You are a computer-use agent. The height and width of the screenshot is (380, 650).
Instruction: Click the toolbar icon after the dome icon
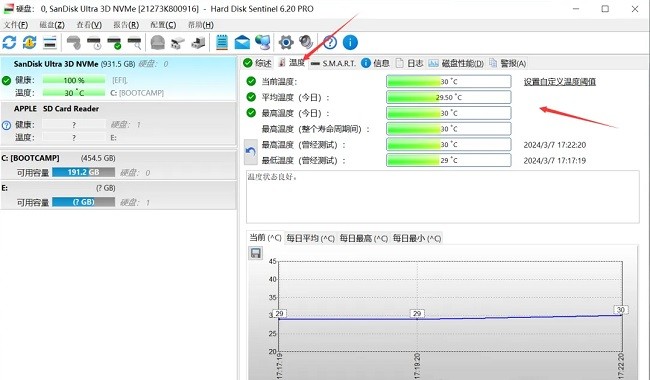click(178, 42)
